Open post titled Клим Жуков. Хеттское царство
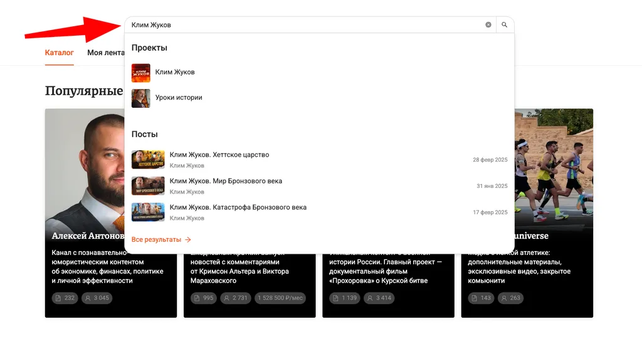The width and height of the screenshot is (642, 364). click(x=219, y=155)
